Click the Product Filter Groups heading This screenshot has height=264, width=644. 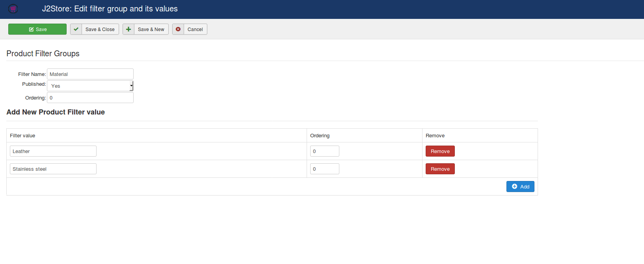(43, 54)
